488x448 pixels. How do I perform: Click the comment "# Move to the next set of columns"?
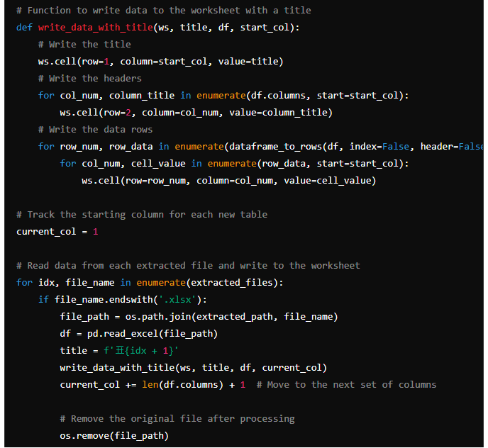point(346,384)
